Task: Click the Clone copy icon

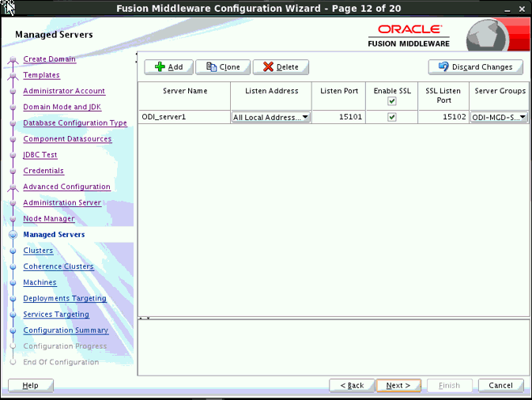Action: pyautogui.click(x=211, y=67)
